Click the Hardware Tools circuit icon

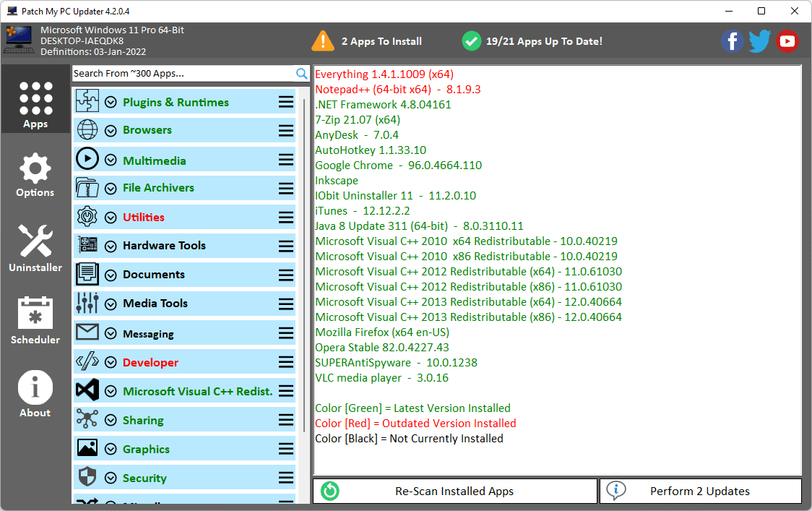point(87,245)
